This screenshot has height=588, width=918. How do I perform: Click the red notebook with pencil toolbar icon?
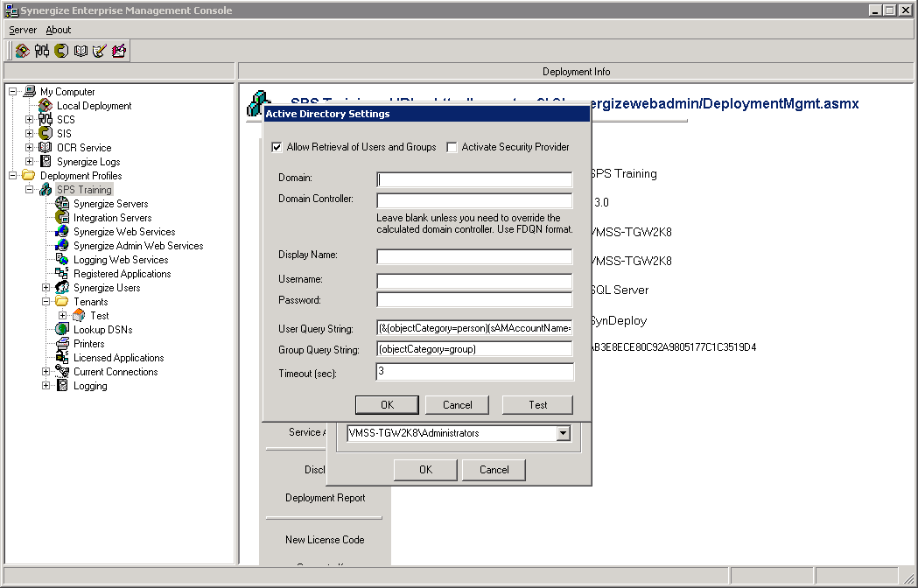pyautogui.click(x=119, y=51)
